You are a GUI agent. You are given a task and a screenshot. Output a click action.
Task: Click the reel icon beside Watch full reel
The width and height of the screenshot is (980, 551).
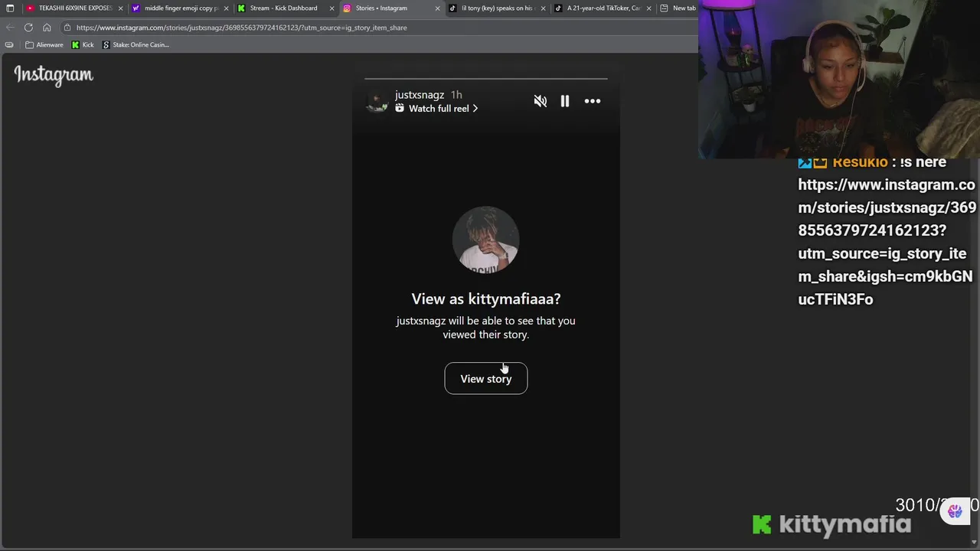(400, 109)
